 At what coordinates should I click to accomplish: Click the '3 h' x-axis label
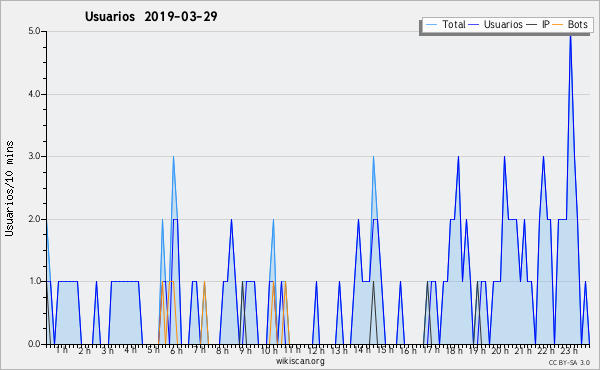click(x=108, y=350)
